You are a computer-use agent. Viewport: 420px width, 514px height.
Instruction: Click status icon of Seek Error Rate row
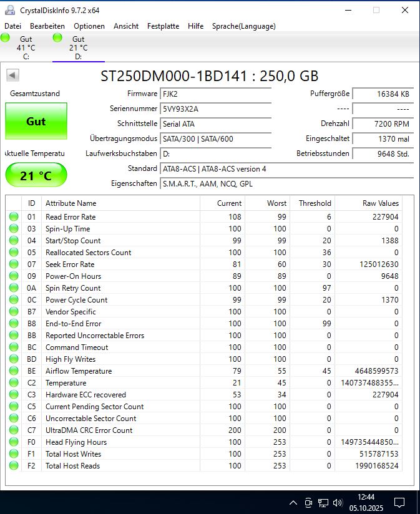pos(14,264)
